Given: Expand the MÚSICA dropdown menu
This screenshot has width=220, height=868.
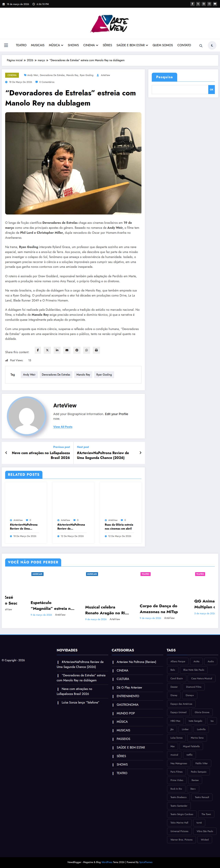Looking at the screenshot, I should 56,45.
